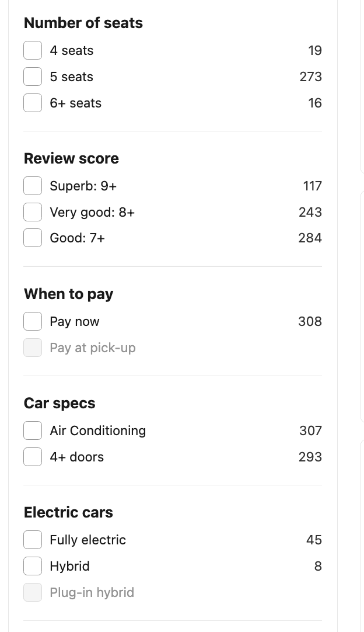
Task: Click the Electric cars heading
Action: 68,512
